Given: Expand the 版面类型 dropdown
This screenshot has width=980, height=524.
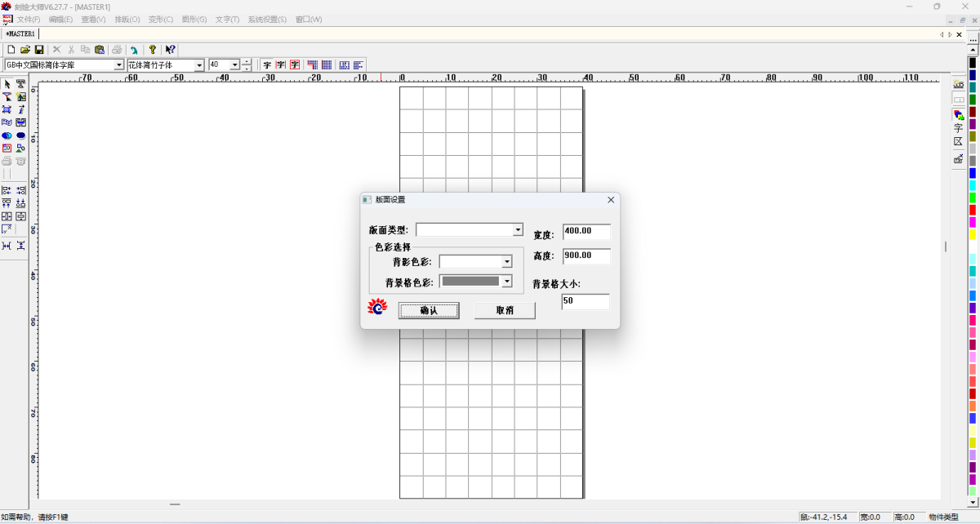Looking at the screenshot, I should [518, 230].
